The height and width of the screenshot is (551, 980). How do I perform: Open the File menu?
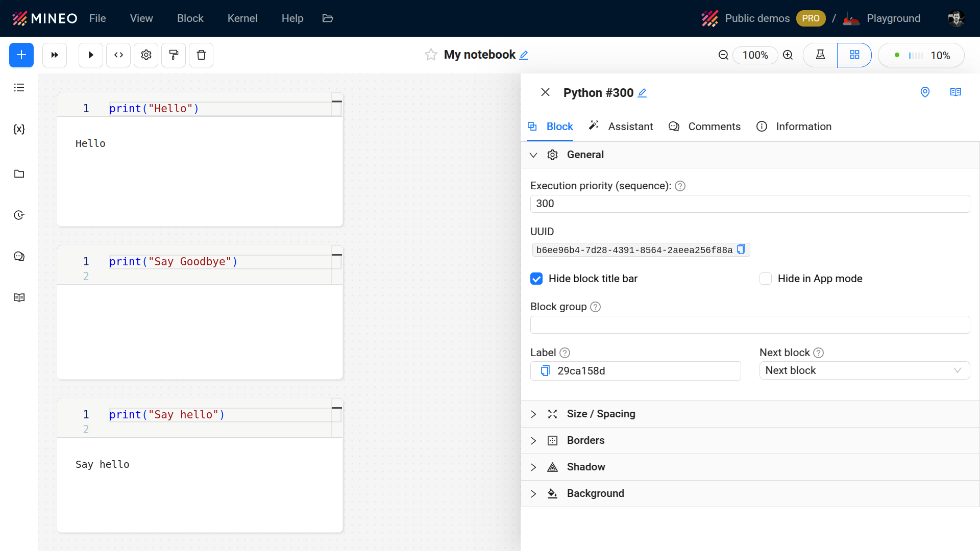pos(97,18)
